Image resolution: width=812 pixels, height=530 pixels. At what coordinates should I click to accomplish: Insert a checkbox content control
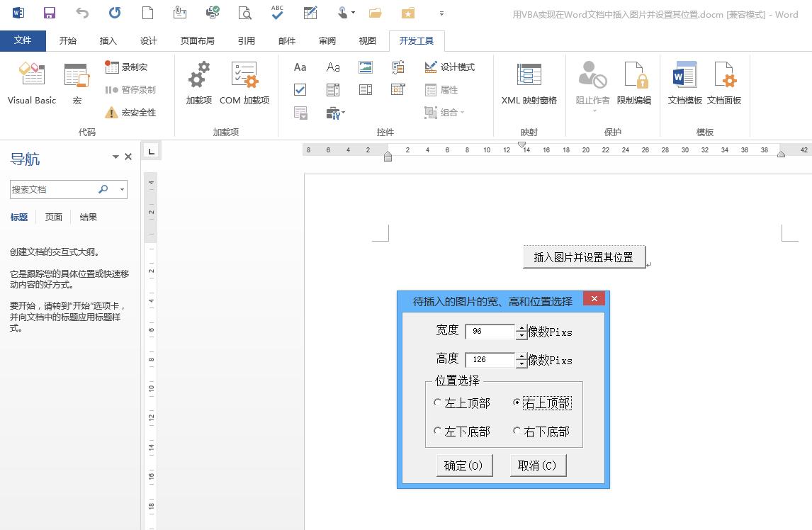(300, 89)
